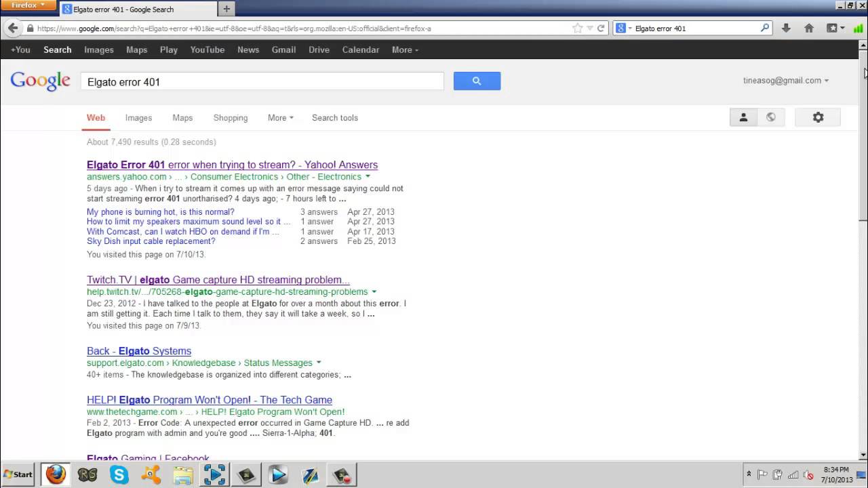The width and height of the screenshot is (868, 488).
Task: Open 'My phone is burning hot' sublink
Action: click(161, 211)
